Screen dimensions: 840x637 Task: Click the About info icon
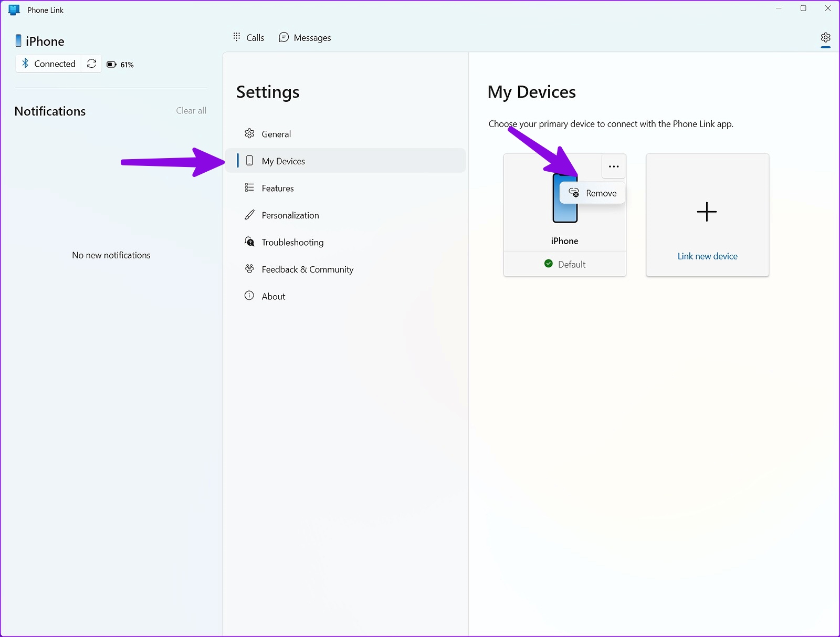tap(249, 296)
